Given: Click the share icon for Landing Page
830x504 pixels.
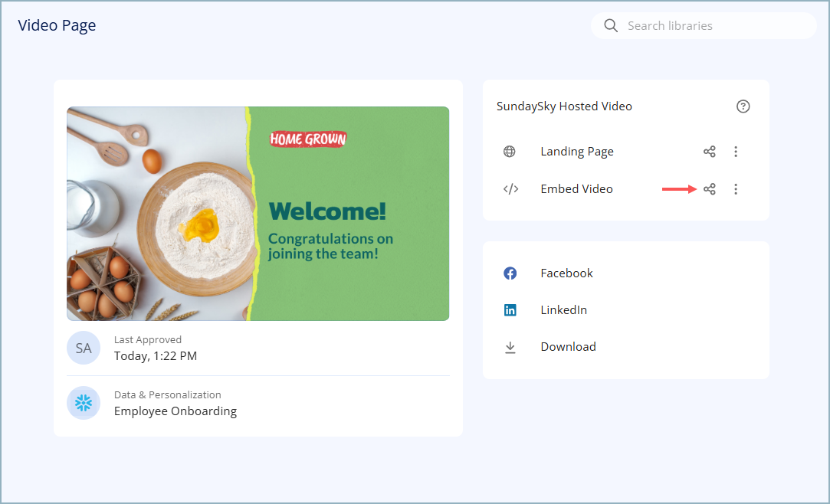Looking at the screenshot, I should point(709,152).
